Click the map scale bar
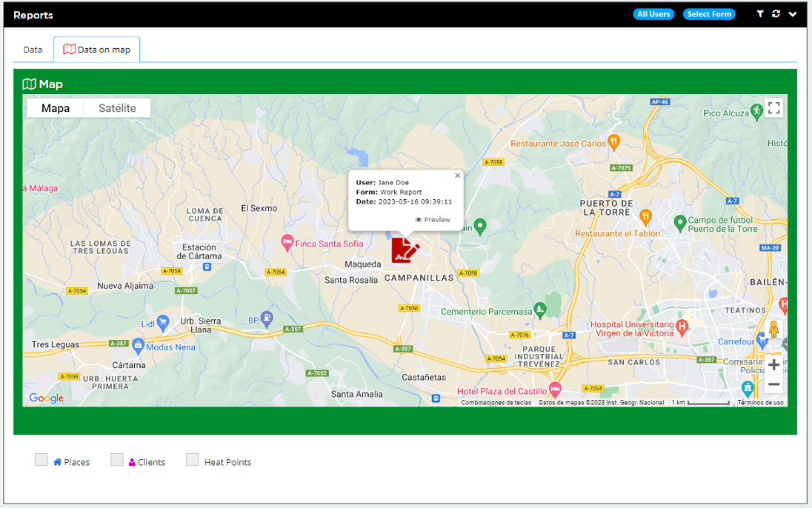Viewport: 812px width, 508px height. [708, 403]
